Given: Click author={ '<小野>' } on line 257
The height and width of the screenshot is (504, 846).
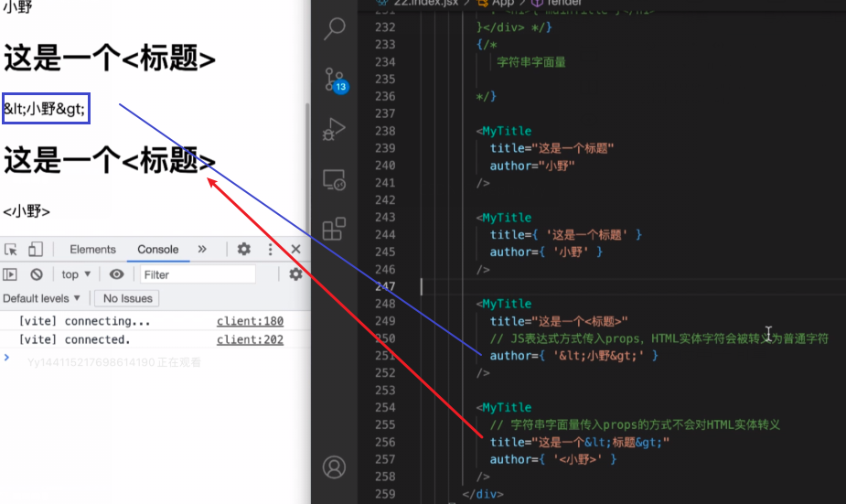Looking at the screenshot, I should (553, 459).
